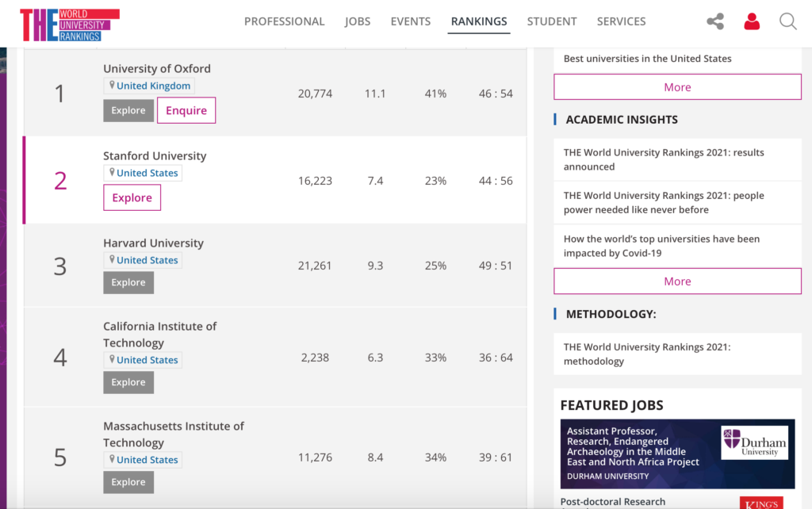Open Post-doctoral Research job listing
Viewport: 812px width, 509px height.
tap(613, 503)
